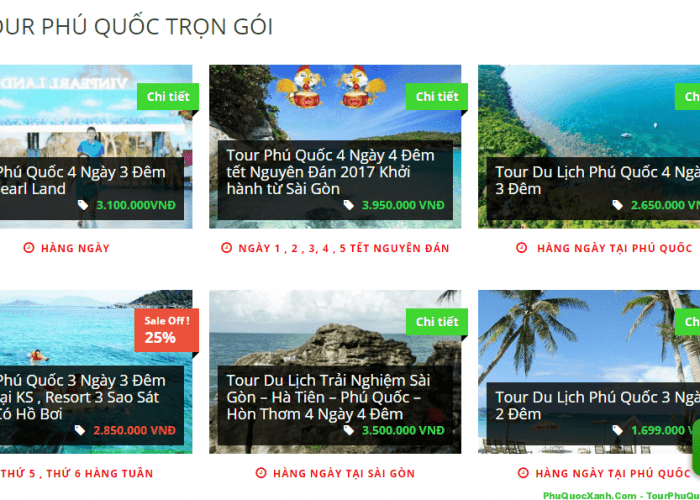Open Chi tiết on the Hà Tiên tour

437,321
